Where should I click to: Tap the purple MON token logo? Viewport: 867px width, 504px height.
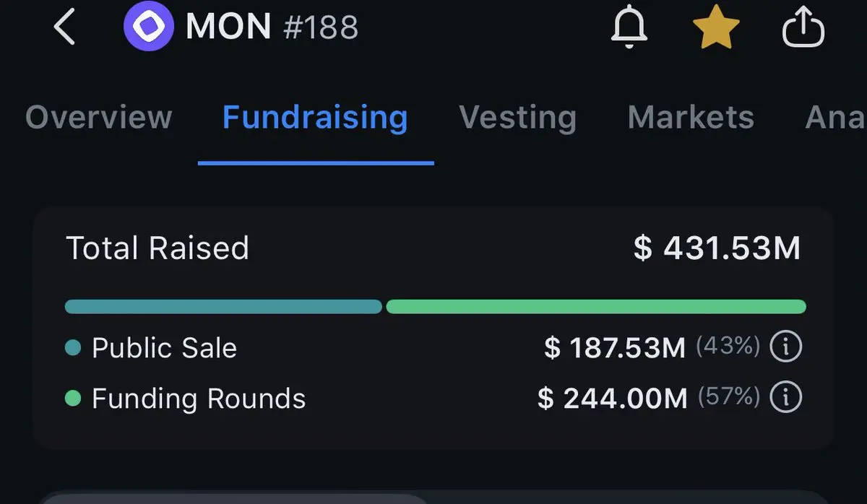[148, 27]
